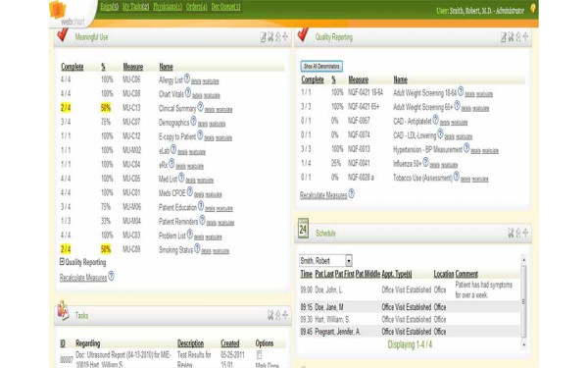Open details link for Clinical Summary
Screen dimensions: 588x368
click(210, 110)
